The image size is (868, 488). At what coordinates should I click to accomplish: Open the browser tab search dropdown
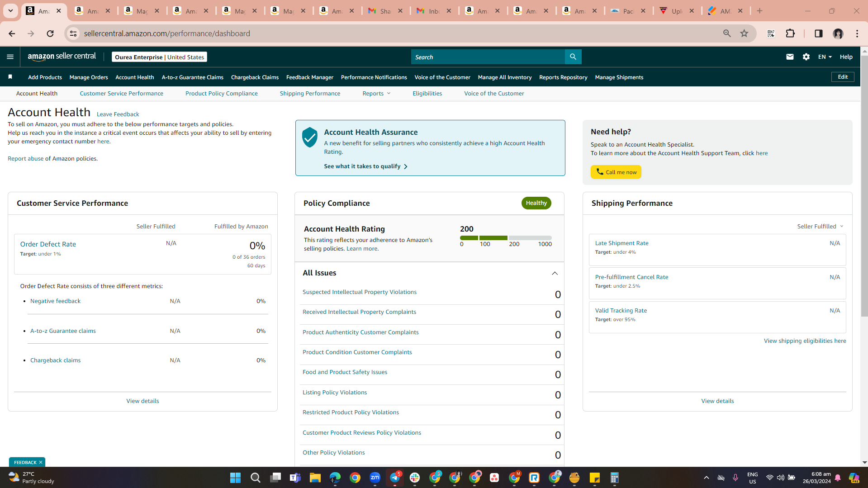10,11
